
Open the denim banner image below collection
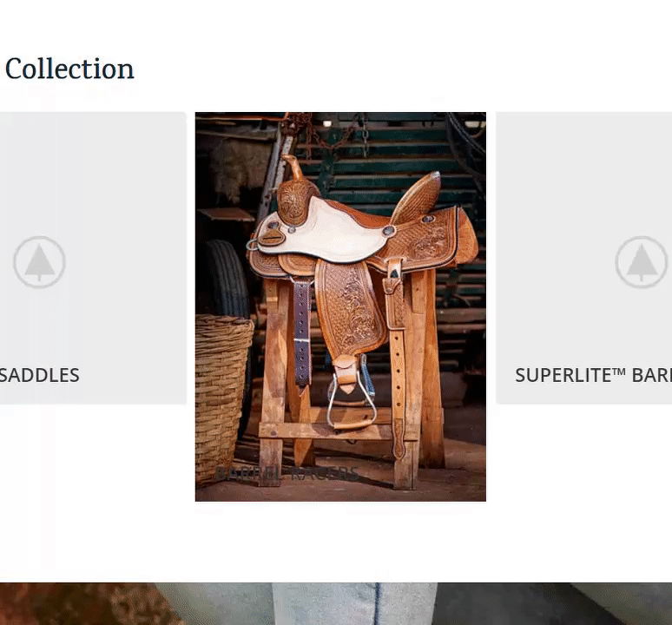[x=336, y=603]
